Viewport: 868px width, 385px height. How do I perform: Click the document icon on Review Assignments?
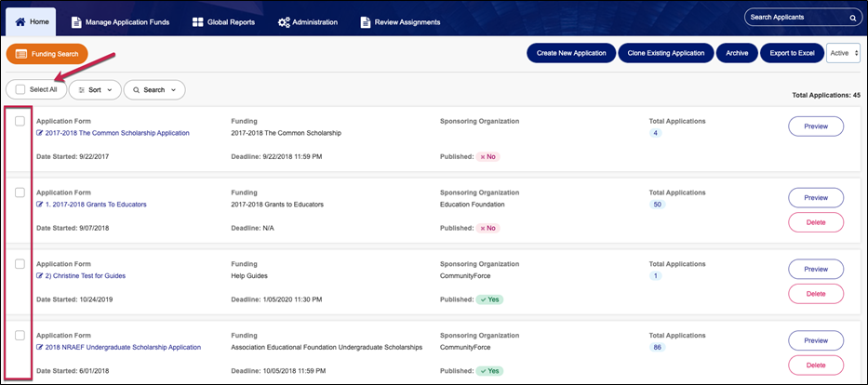[x=366, y=22]
